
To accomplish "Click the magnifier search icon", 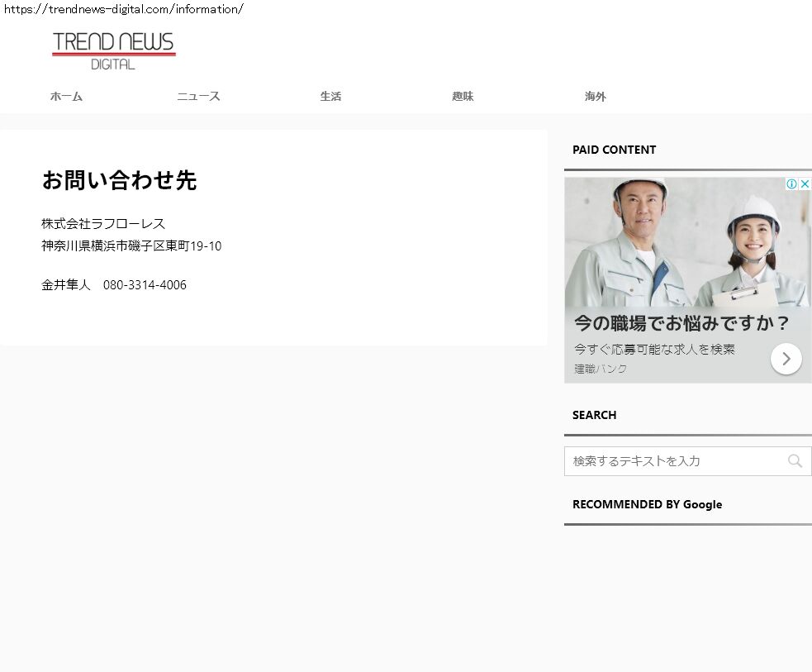I will pos(795,461).
